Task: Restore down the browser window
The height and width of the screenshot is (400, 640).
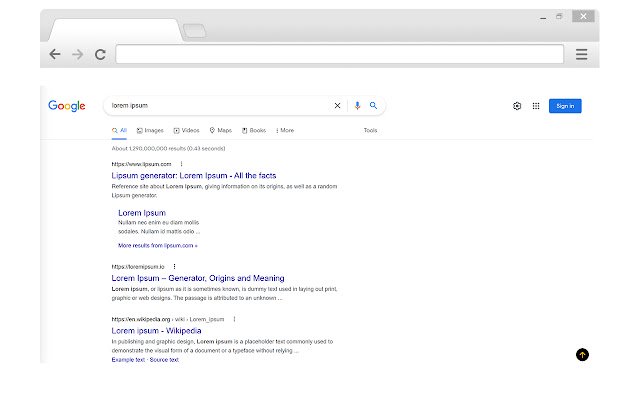Action: [x=559, y=16]
